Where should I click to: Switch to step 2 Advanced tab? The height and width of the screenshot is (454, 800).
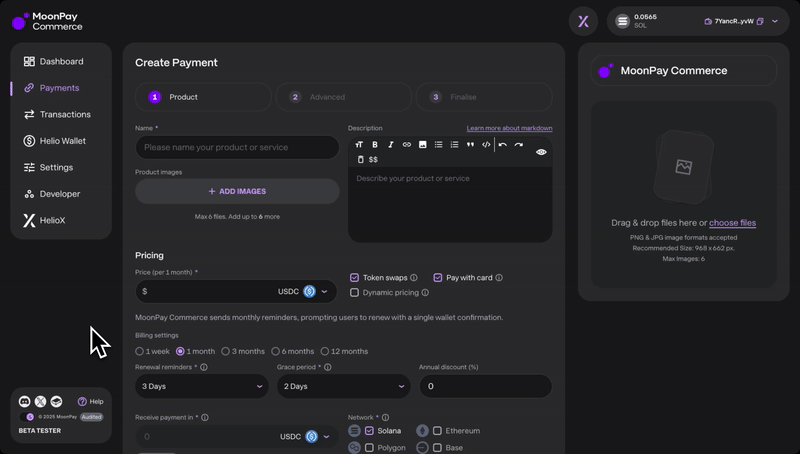point(343,97)
